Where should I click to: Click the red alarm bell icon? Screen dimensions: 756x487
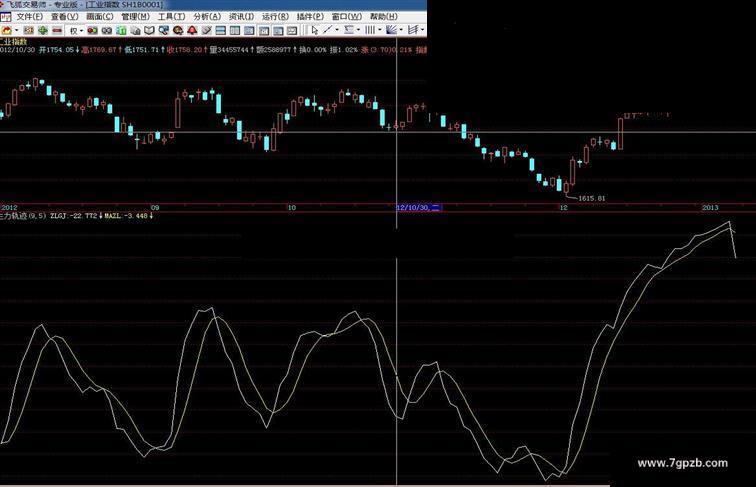click(x=192, y=30)
